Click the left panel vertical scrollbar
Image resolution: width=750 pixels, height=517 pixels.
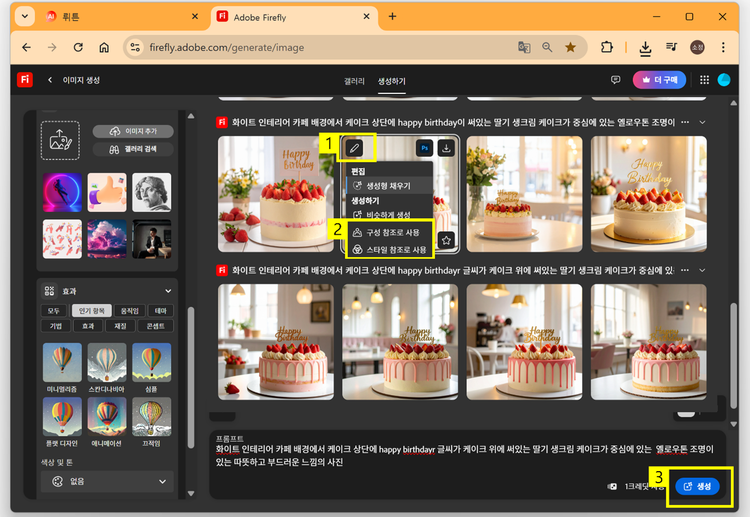pos(191,377)
